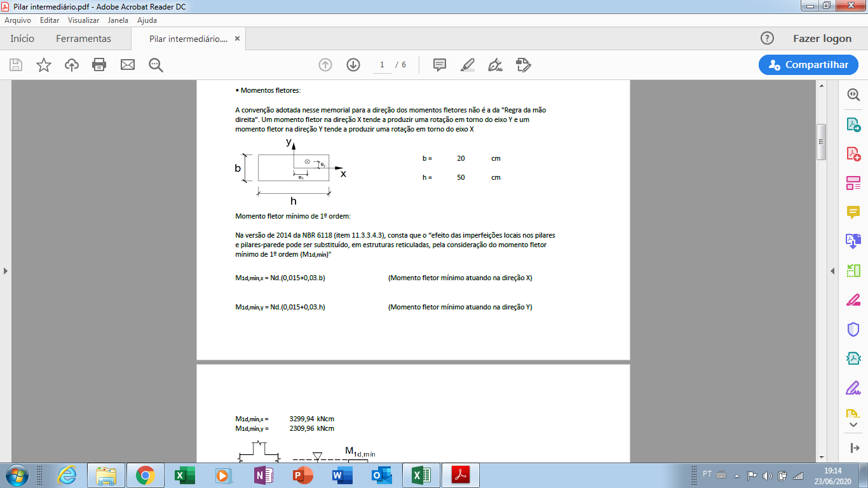This screenshot has height=488, width=868.
Task: Open the search tool in right sidebar
Action: click(853, 94)
